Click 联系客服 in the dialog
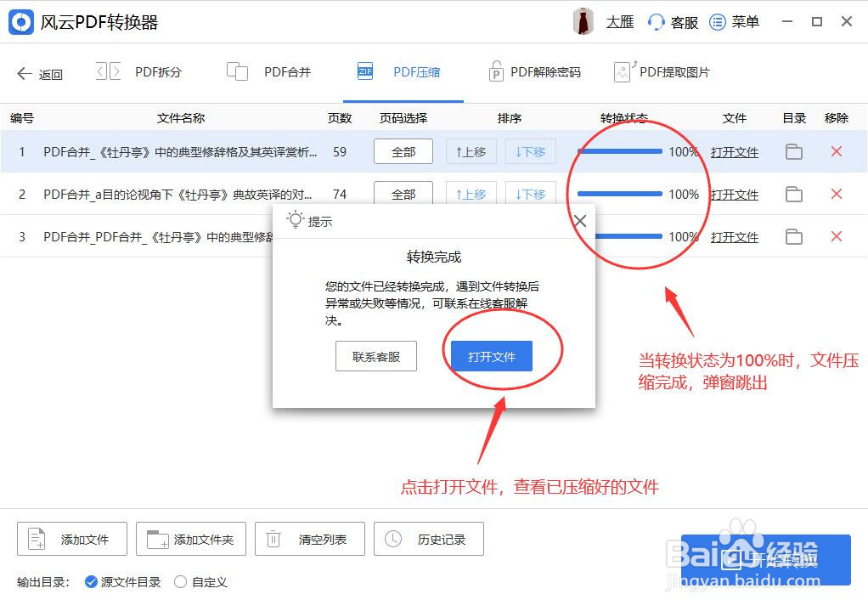 376,357
